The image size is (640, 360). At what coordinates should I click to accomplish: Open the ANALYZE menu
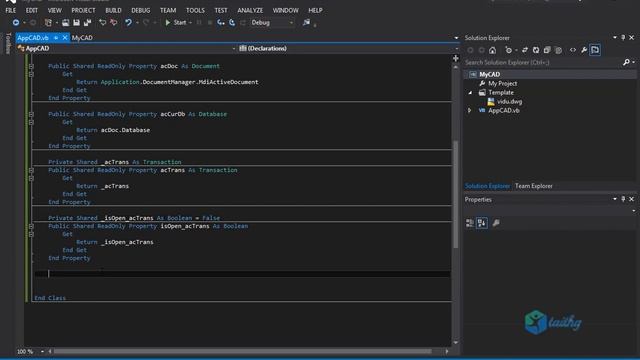click(250, 10)
